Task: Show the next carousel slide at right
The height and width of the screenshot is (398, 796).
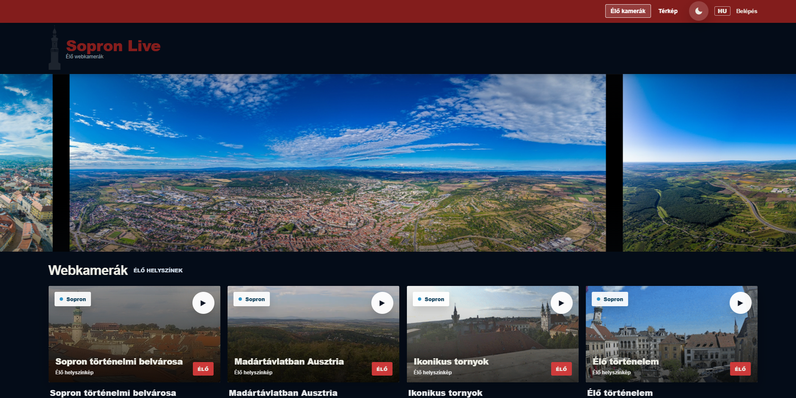Action: tap(709, 163)
